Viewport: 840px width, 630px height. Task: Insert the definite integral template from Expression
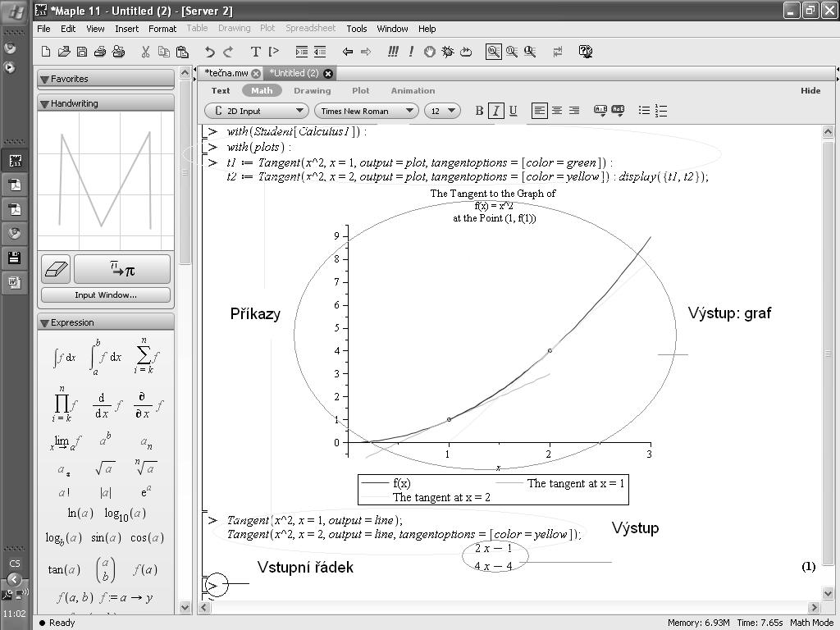point(105,357)
